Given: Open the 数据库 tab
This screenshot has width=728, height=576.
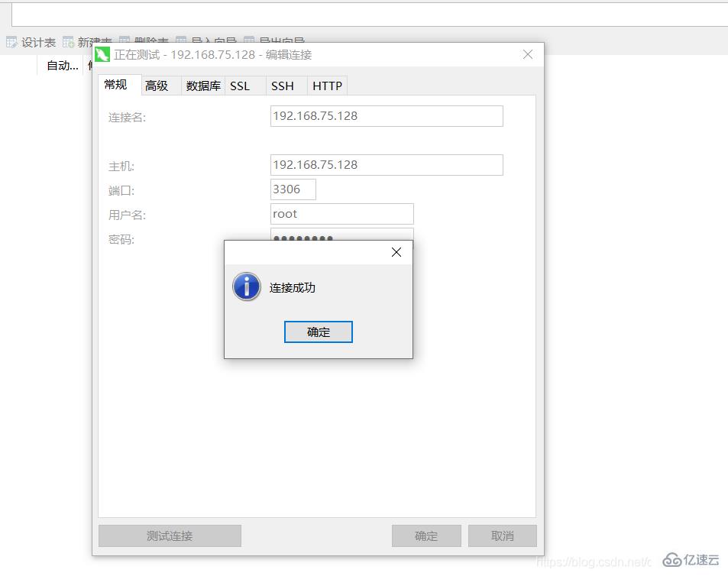Looking at the screenshot, I should coord(202,86).
